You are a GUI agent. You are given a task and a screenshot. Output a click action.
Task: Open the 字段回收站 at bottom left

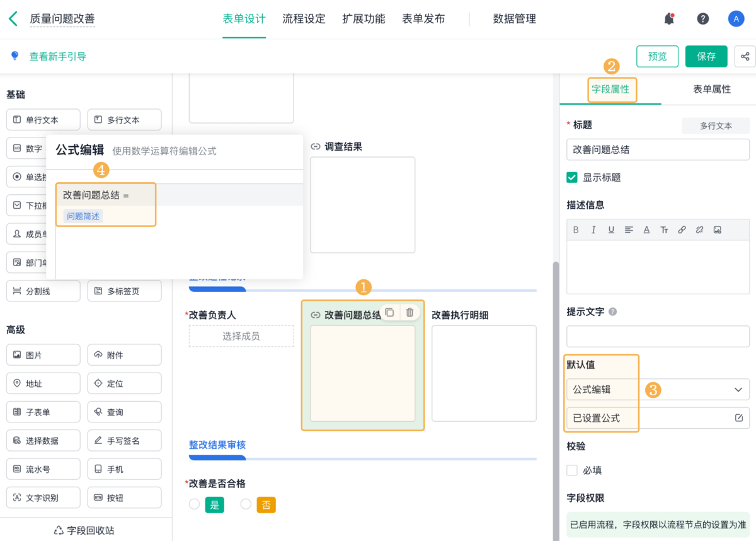point(85,530)
